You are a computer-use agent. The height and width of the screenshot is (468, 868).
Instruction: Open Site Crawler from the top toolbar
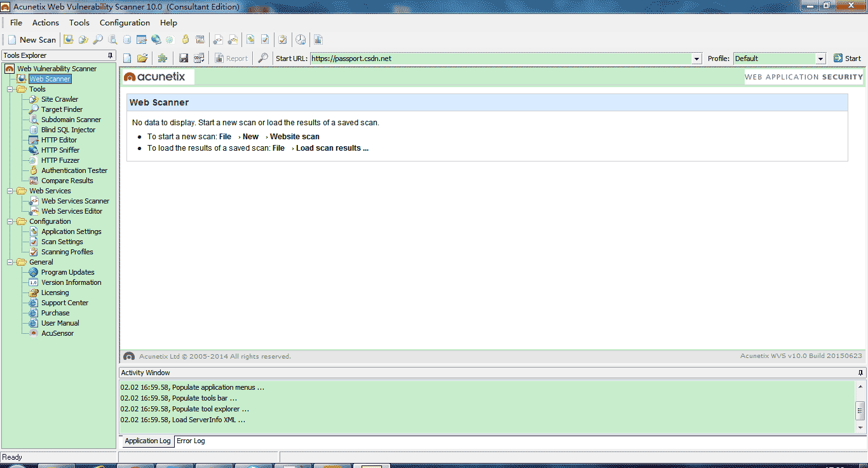pyautogui.click(x=83, y=39)
